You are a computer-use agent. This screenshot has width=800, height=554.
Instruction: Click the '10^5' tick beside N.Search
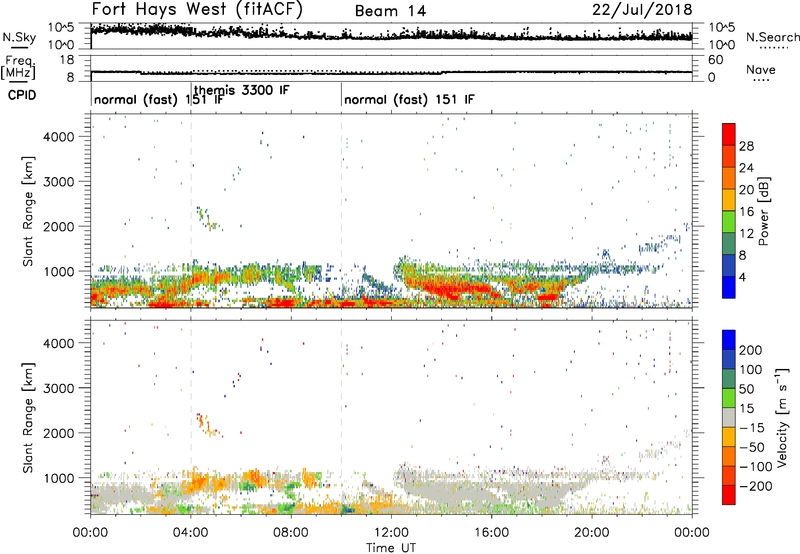pyautogui.click(x=722, y=27)
